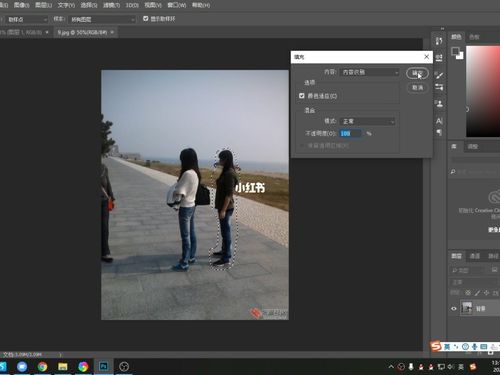The height and width of the screenshot is (375, 500).
Task: Click the opacity input field showing 100
Action: 350,133
